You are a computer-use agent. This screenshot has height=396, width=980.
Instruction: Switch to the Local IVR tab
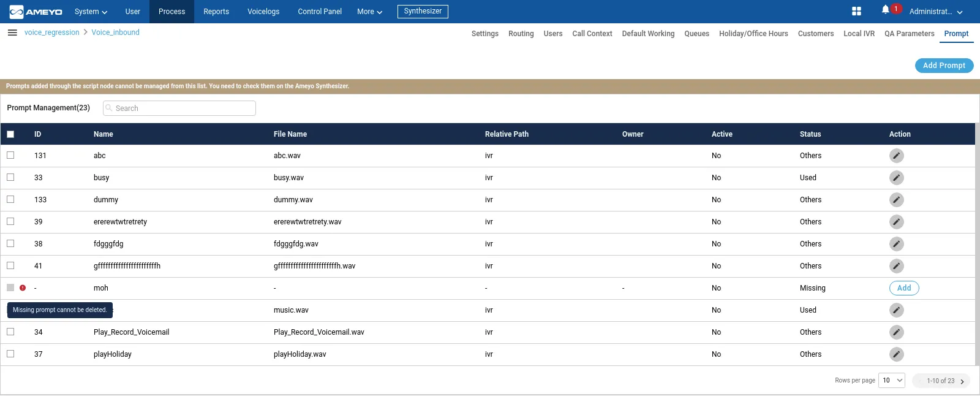pyautogui.click(x=859, y=34)
